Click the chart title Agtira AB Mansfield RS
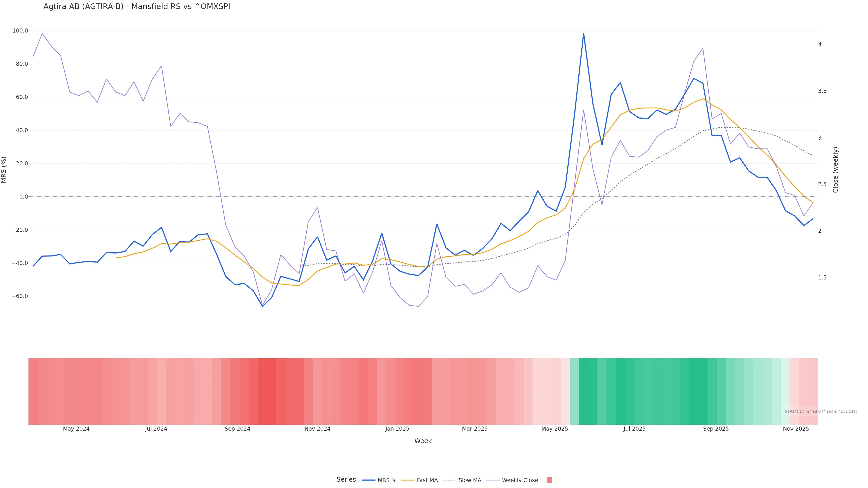Screen dimensions: 868x488 point(137,6)
